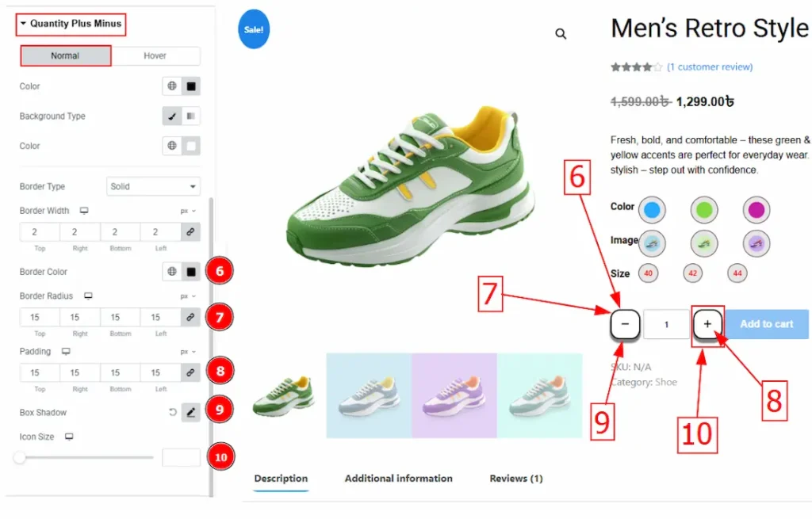Toggle the Padding linked values icon
Screen dimensions: 812x519
[x=190, y=372]
